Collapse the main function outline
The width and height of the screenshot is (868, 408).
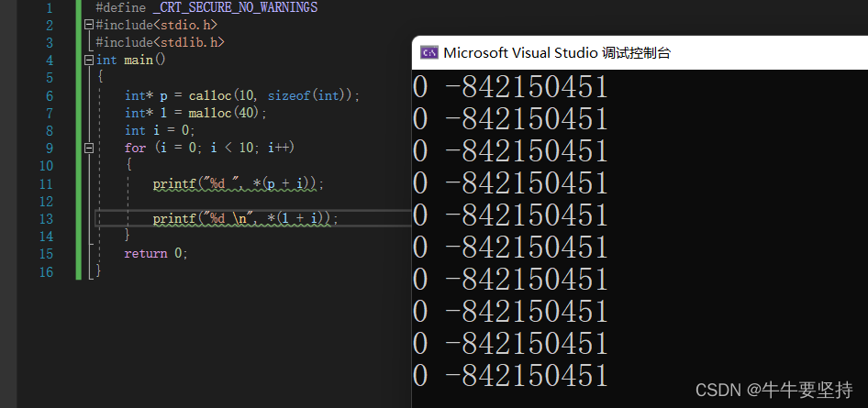coord(88,60)
